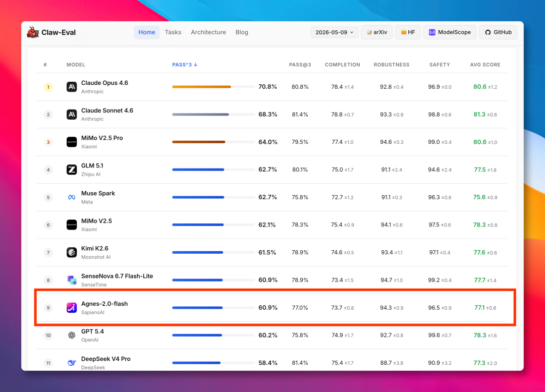Click the Claude Sonnet 4.6 model name

click(x=107, y=110)
